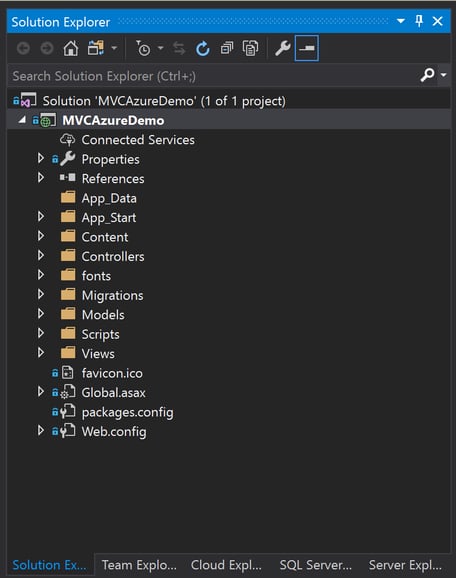Screen dimensions: 456x578
Task: Select the packages.config file
Action: pos(127,412)
